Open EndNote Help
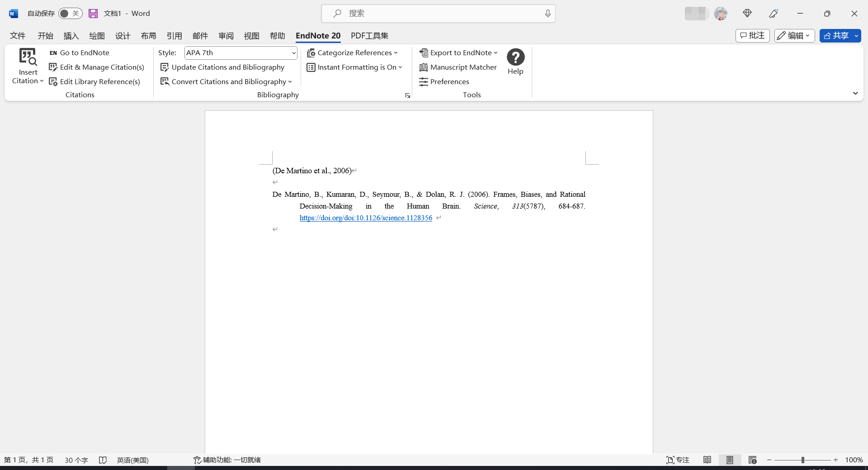The height and width of the screenshot is (470, 868). [x=515, y=62]
